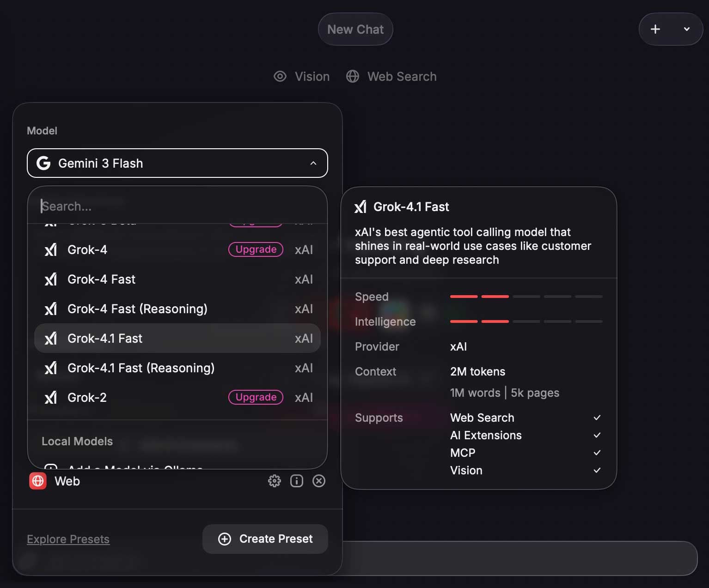This screenshot has height=588, width=709.
Task: Toggle the Vision support checkmark
Action: [597, 470]
